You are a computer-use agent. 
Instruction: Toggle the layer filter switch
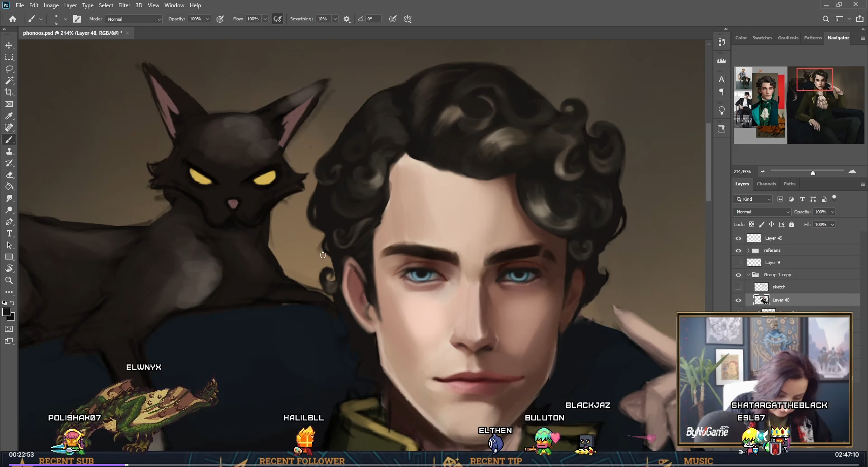[834, 198]
